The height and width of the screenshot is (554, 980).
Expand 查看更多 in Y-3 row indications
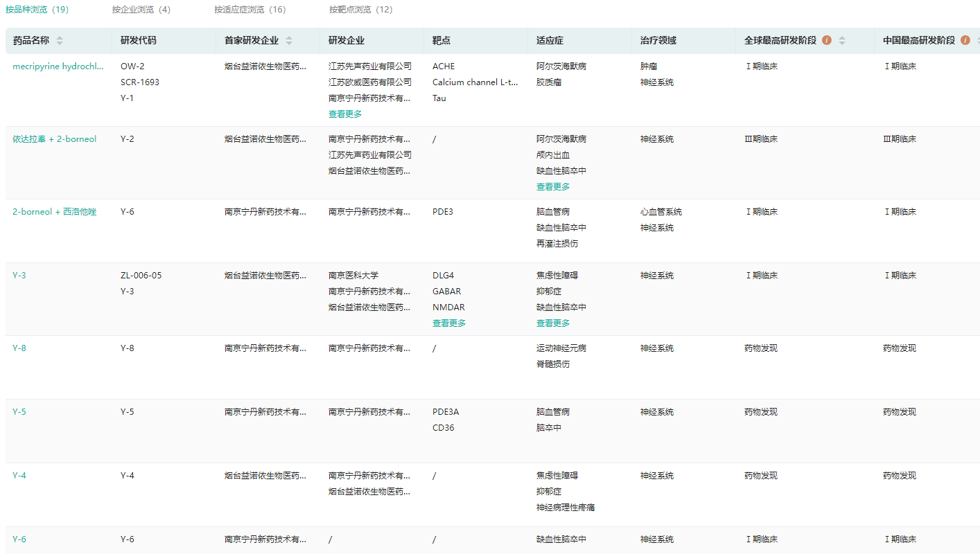coord(553,323)
